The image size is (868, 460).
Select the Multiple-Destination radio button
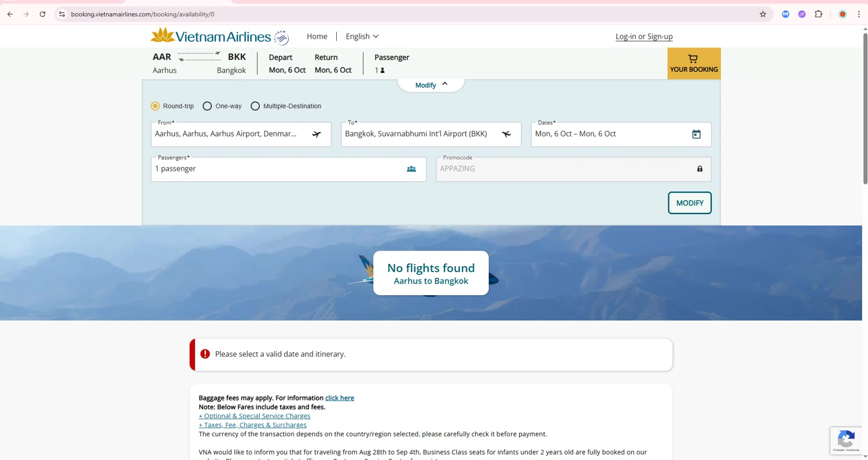255,106
